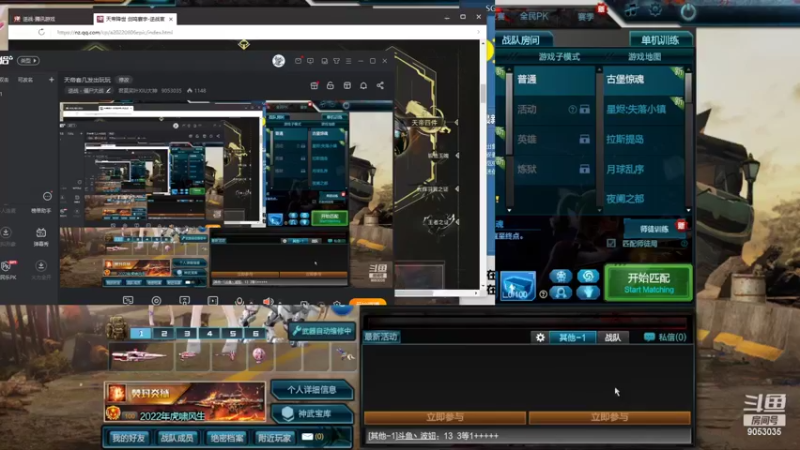Viewport: 800px width, 450px height.
Task: Switch to the 单机训练 tab
Action: [660, 40]
